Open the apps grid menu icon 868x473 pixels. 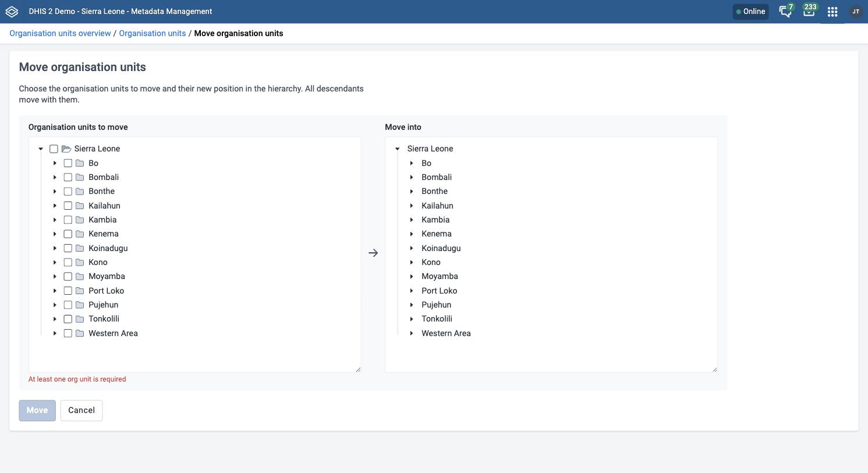832,12
